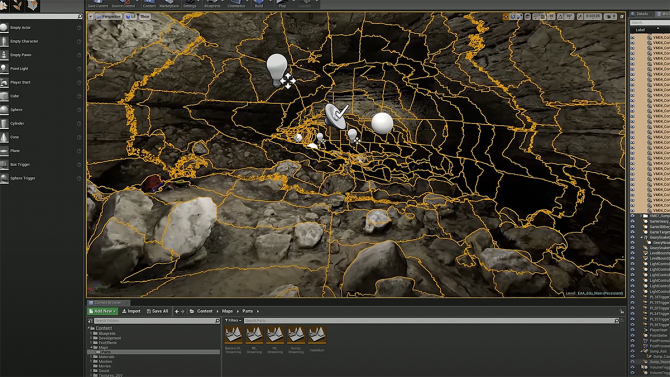Select the Cone primitive icon
This screenshot has width=670, height=377.
(4, 137)
